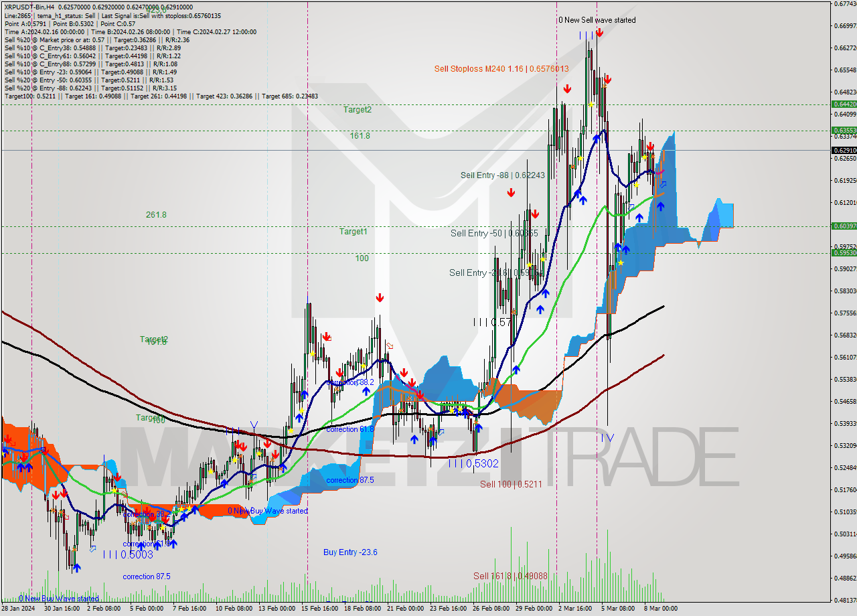Click the 'correction 38.2' label
This screenshot has height=616, width=857.
(350, 382)
